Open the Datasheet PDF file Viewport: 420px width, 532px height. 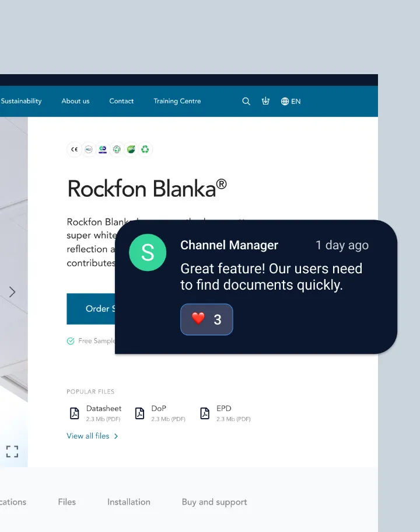pyautogui.click(x=95, y=413)
